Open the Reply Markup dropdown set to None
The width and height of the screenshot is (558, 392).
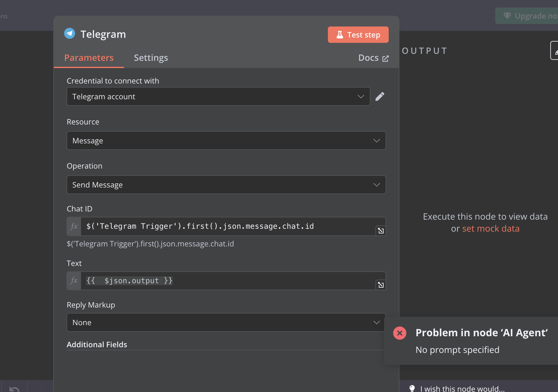click(226, 322)
